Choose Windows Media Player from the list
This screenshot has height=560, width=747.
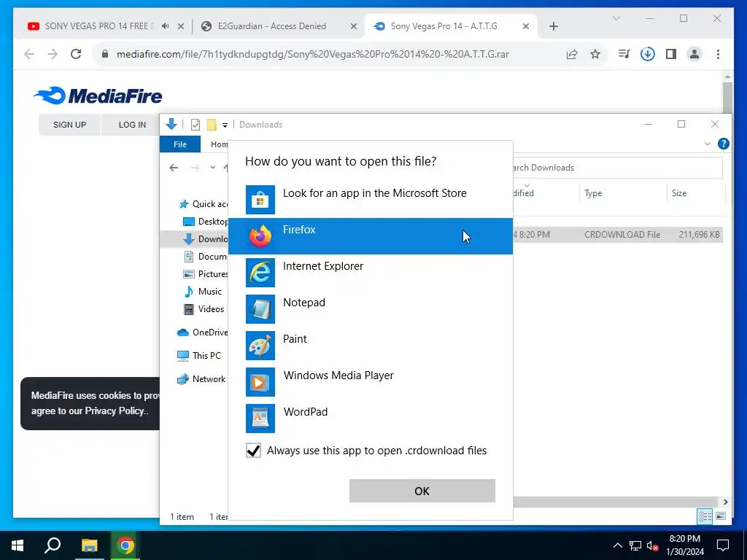(370, 382)
